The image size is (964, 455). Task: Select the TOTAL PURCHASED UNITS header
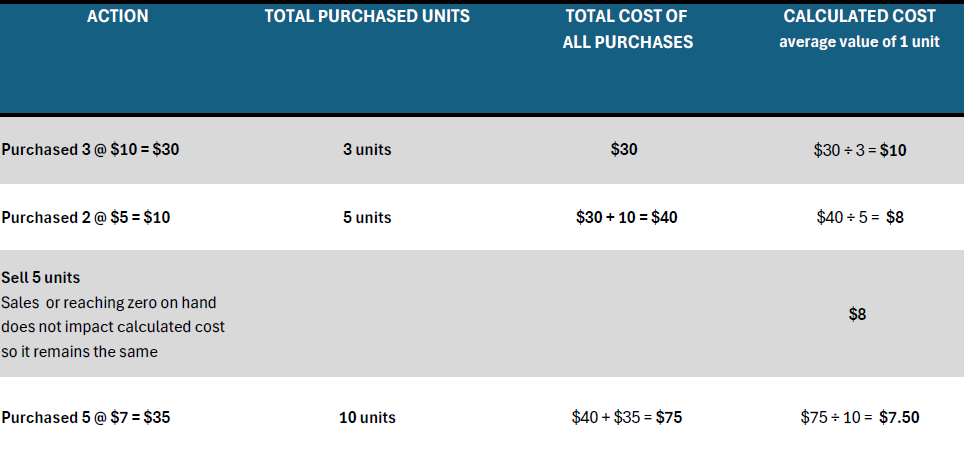tap(367, 17)
